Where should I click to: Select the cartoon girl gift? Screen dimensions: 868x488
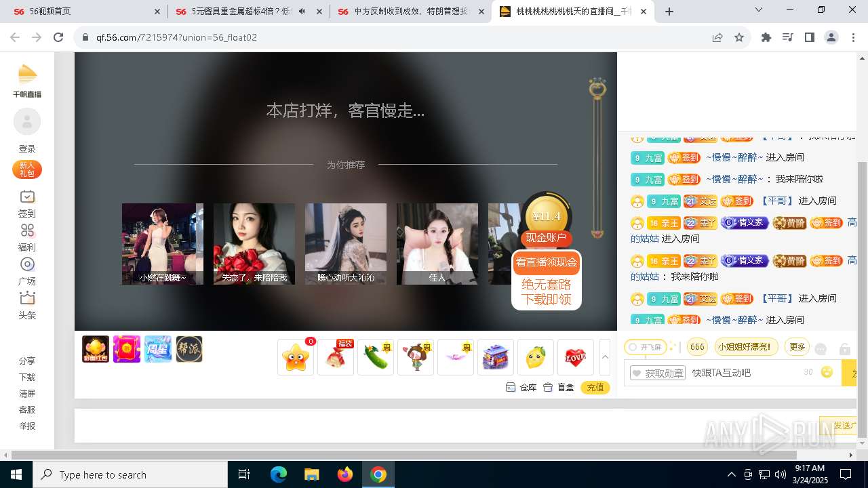click(x=416, y=357)
